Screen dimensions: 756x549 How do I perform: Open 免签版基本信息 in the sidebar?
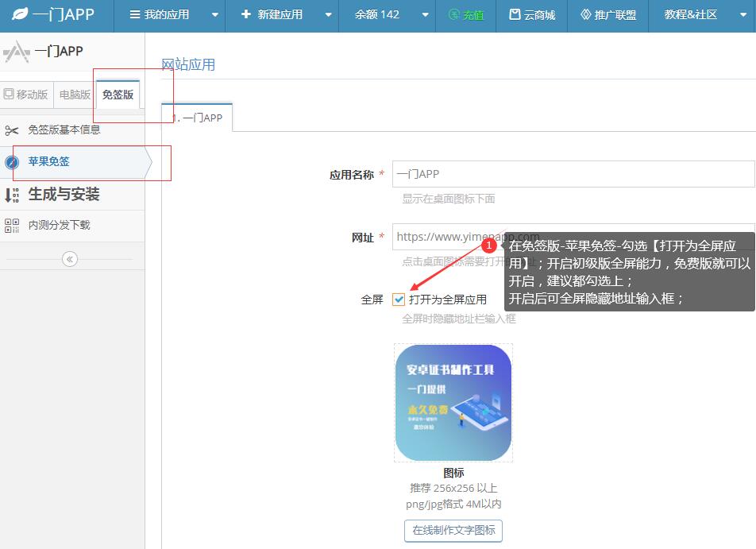point(72,130)
